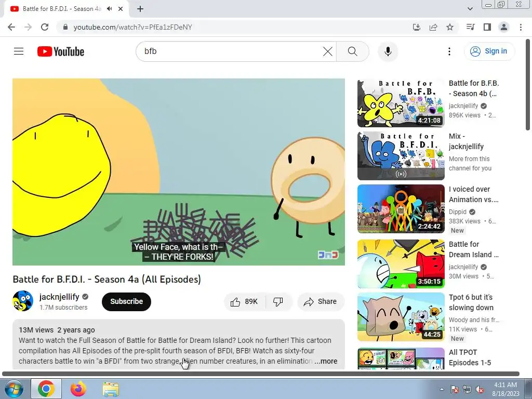This screenshot has height=399, width=532.
Task: Open a new browser tab
Action: coord(140,9)
